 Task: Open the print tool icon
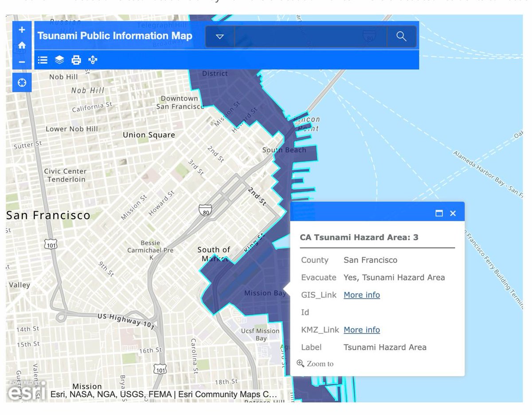pyautogui.click(x=76, y=60)
